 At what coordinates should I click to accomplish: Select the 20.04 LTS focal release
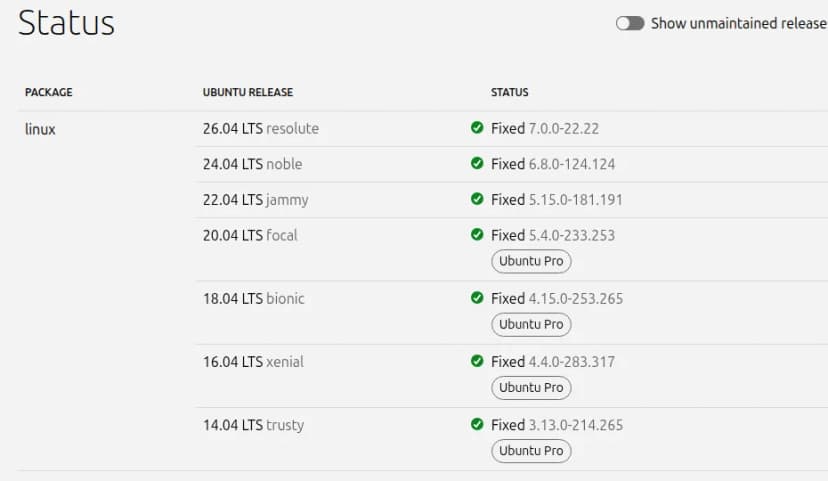click(x=250, y=235)
